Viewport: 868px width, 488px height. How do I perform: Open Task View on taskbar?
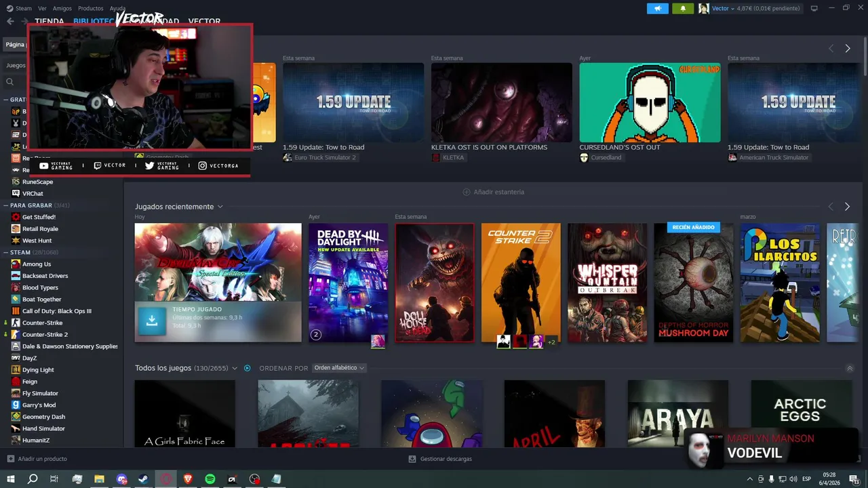click(x=54, y=479)
